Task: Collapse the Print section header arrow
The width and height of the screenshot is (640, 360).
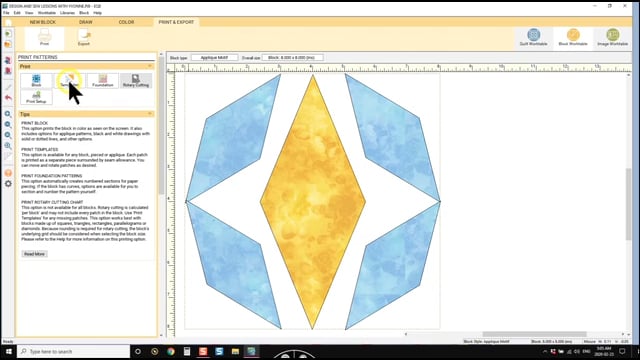Action: pyautogui.click(x=150, y=66)
